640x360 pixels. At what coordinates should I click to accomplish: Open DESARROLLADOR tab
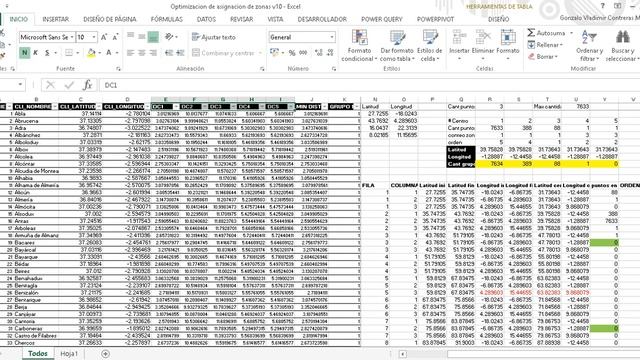(x=322, y=19)
